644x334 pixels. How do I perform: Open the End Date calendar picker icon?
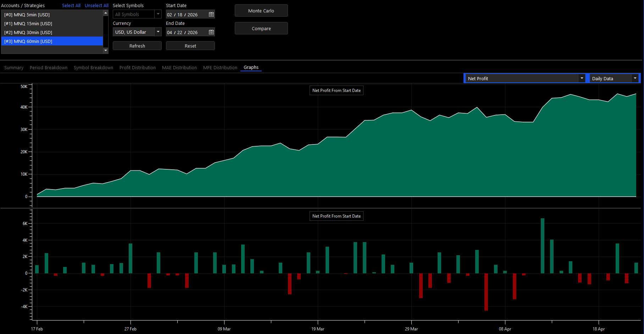pos(211,32)
